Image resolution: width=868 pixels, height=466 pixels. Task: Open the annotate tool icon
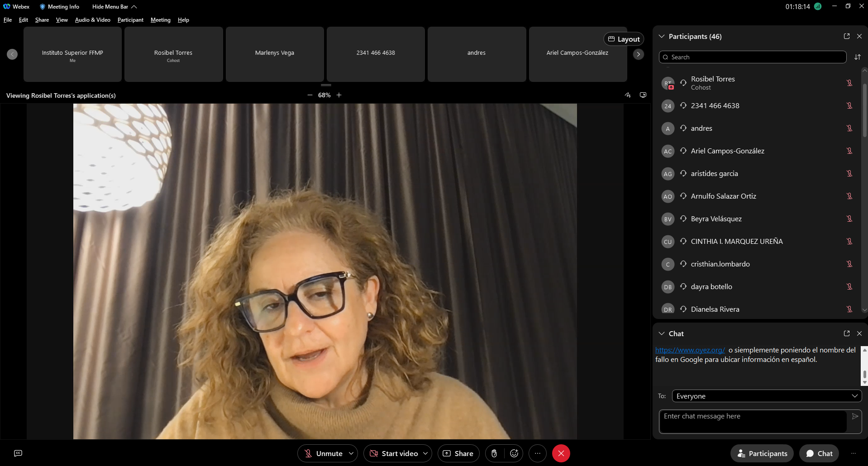628,95
